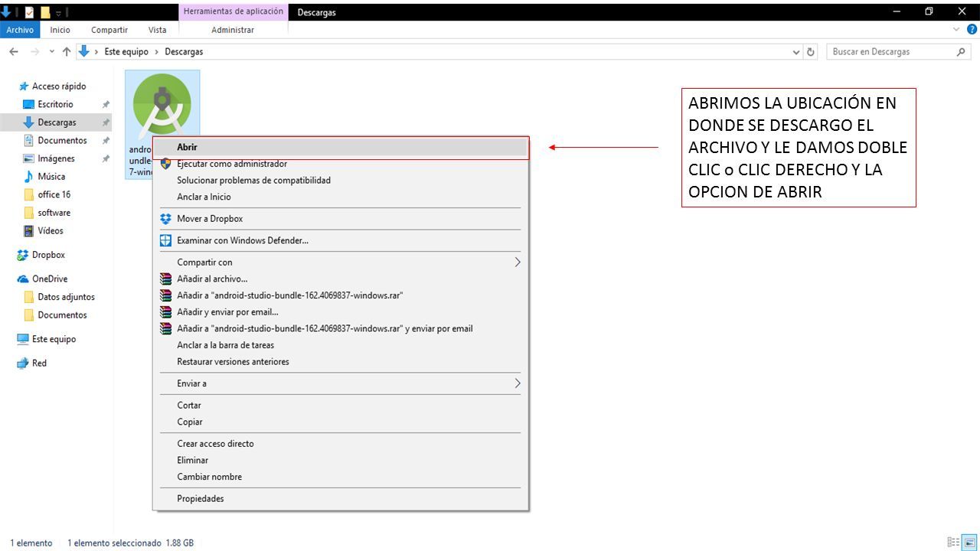Open the software folder in sidebar
The image size is (980, 551).
[54, 213]
